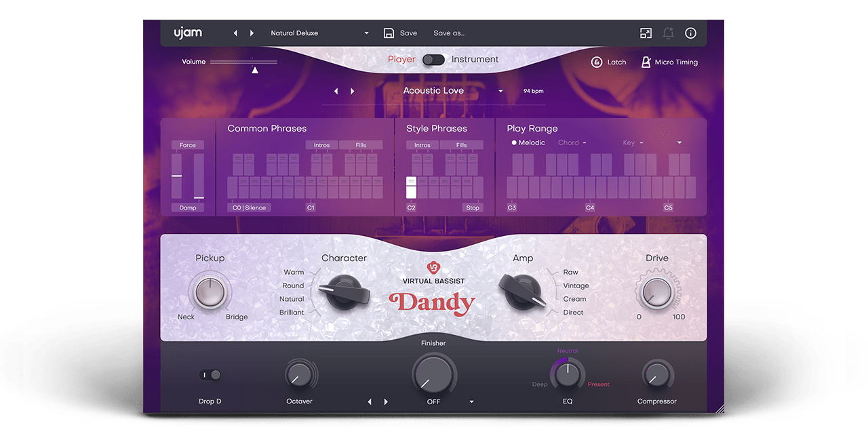
Task: Click Fills label in Style Phrases
Action: pos(462,145)
